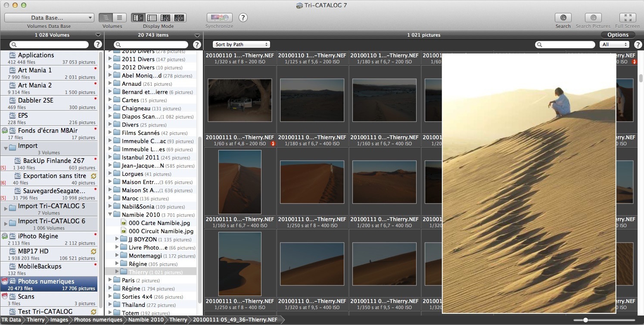Expand the Import Tri-CATALOG 5 group

coord(6,208)
